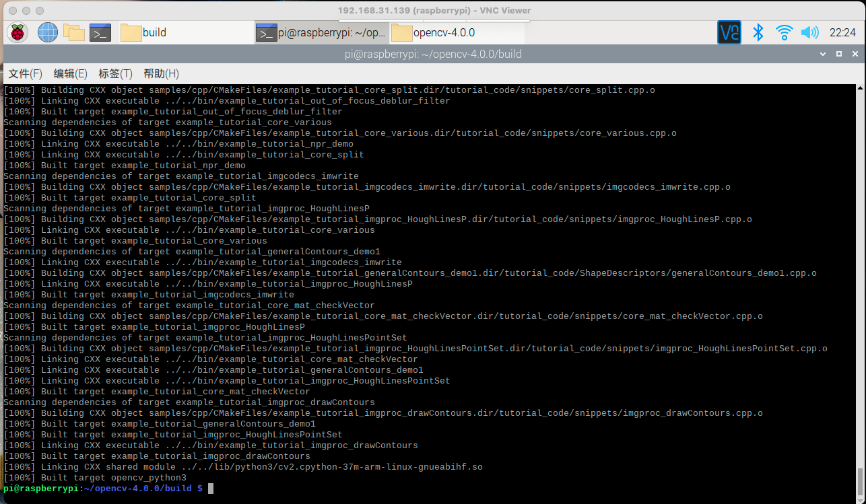Screen dimensions: 866x504
Task: Open the 编辑(E) menu
Action: click(71, 73)
